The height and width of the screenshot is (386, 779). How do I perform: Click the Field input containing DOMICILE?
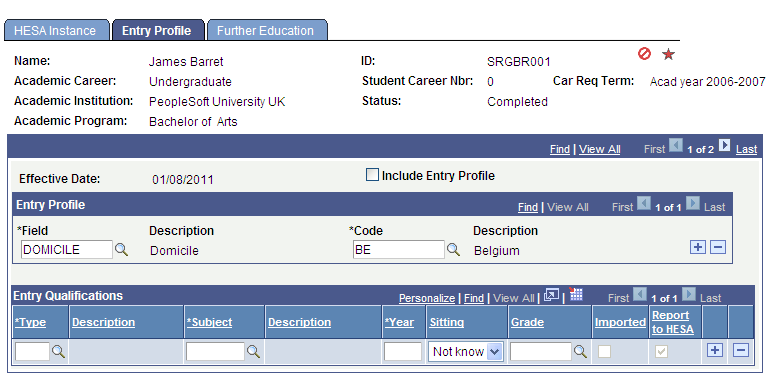pos(67,250)
